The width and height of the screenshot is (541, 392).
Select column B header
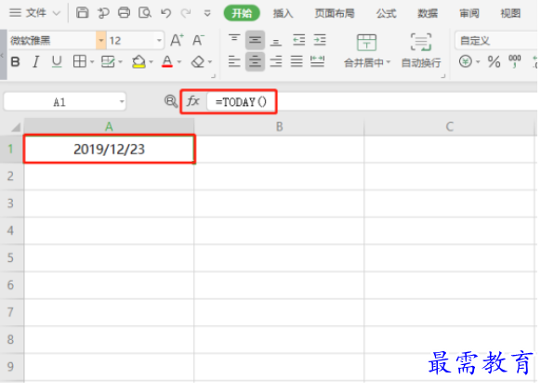[x=279, y=126]
